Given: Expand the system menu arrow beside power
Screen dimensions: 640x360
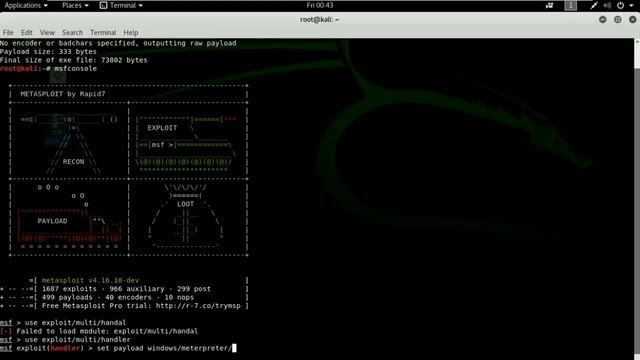Looking at the screenshot, I should point(631,6).
